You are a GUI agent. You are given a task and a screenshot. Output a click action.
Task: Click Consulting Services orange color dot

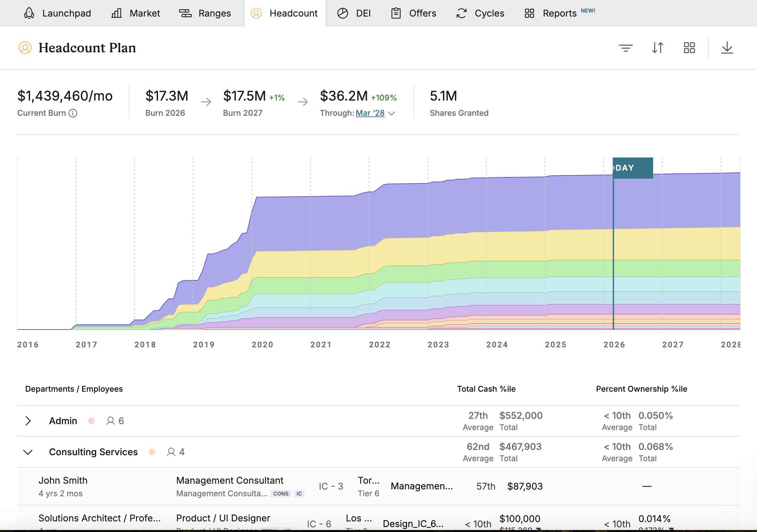pos(152,452)
